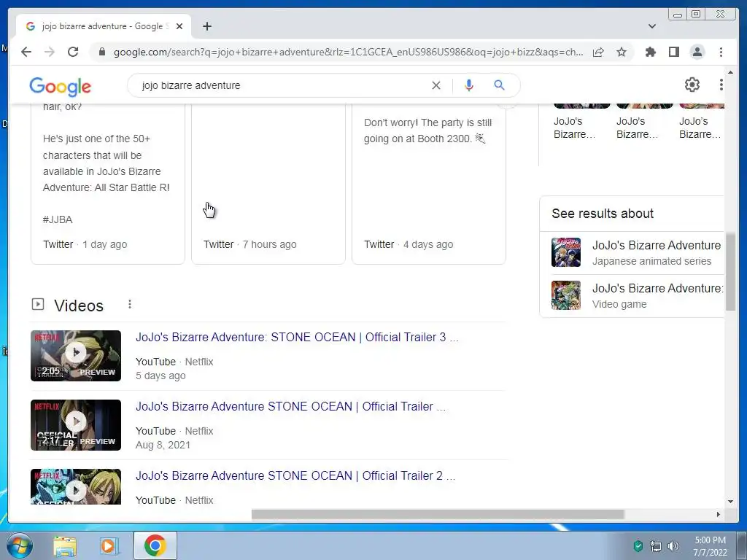Close the jojo bizarre adventure tab
The width and height of the screenshot is (747, 560).
(x=179, y=26)
